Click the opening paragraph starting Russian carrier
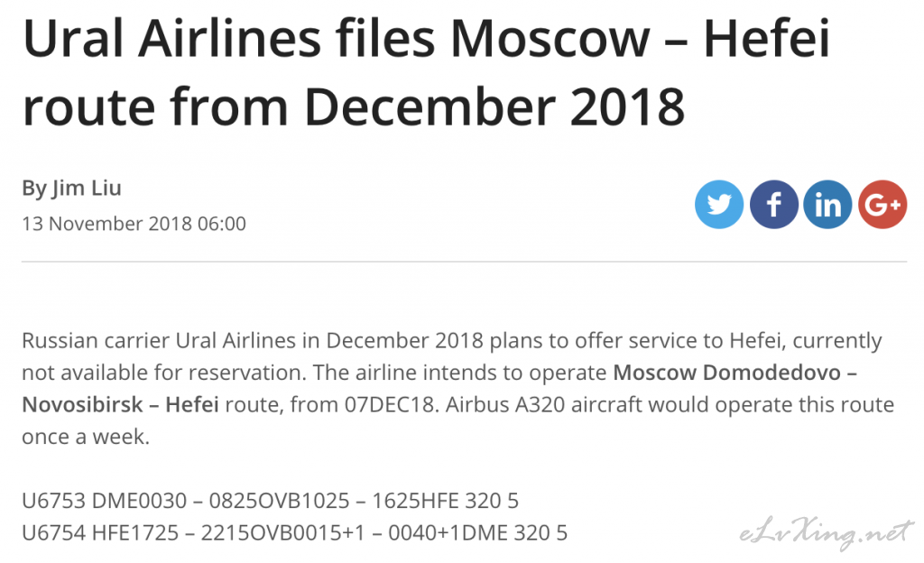Screen dimensions: 924x563 457,389
